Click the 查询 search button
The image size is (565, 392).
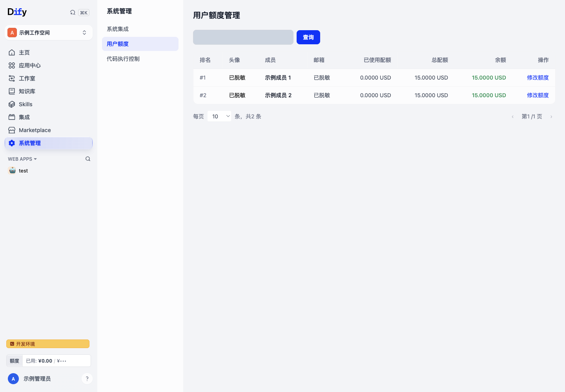(308, 37)
